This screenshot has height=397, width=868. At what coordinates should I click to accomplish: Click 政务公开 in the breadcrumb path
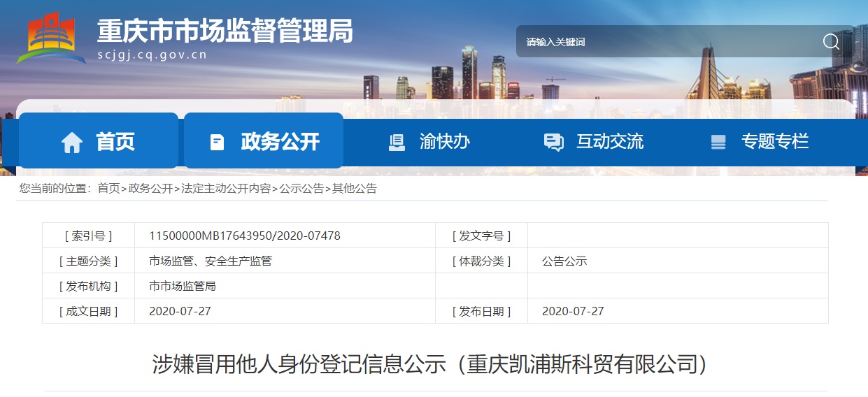(150, 189)
